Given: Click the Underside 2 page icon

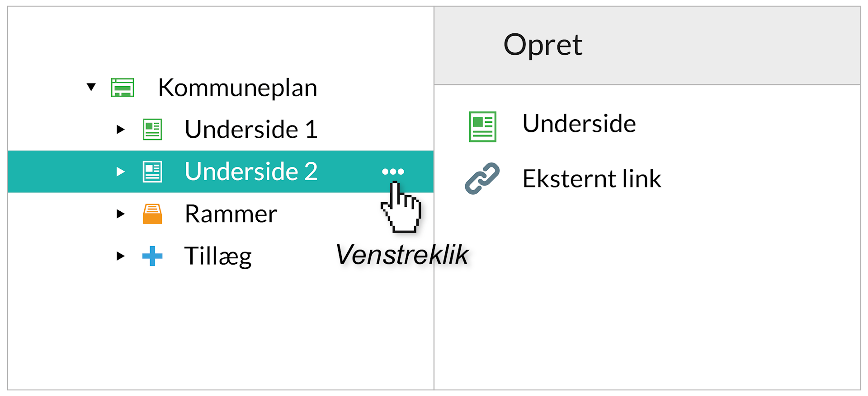Looking at the screenshot, I should click(152, 172).
